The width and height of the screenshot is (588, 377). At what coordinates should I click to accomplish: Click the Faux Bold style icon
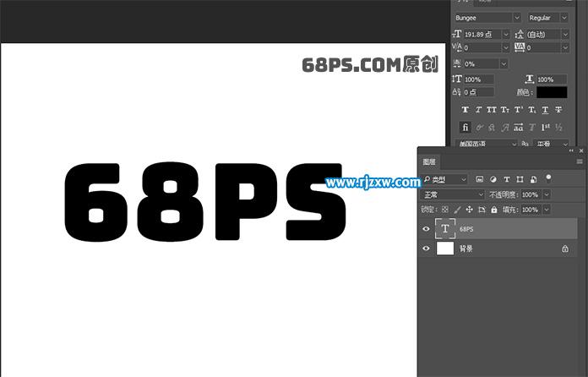465,110
